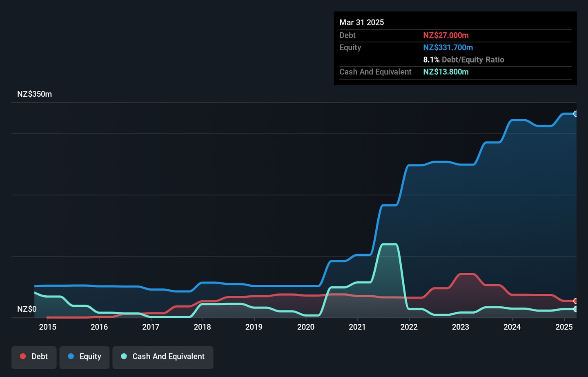Click the 8.1% Debt/Equity Ratio text
588x377 pixels.
pyautogui.click(x=463, y=60)
